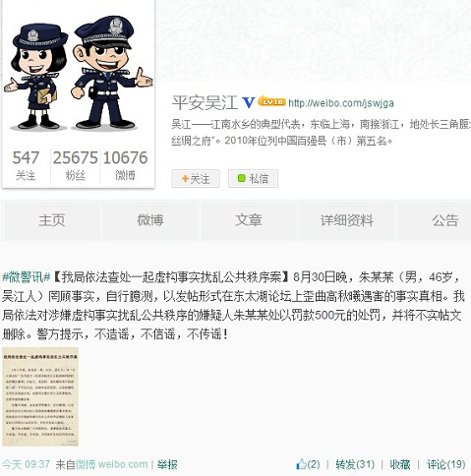Click the #微警讯# hashtag
Viewport: 471px width, 476px height.
(27, 277)
